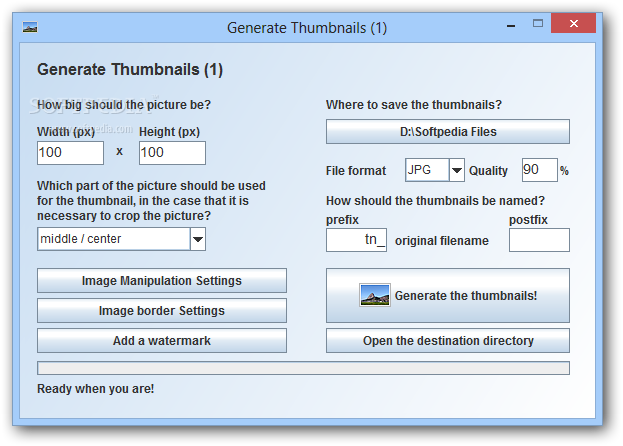Choose destination folder D:\Softpedia Files
This screenshot has height=446, width=623.
[x=448, y=131]
